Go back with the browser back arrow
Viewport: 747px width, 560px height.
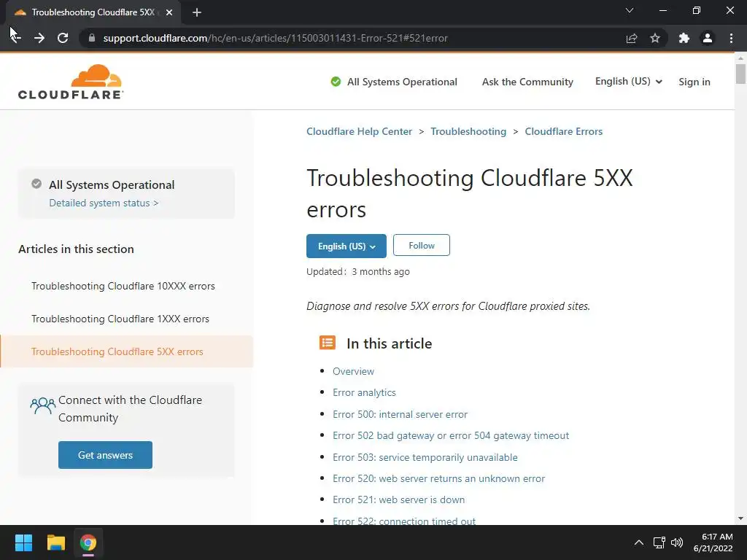[15, 38]
